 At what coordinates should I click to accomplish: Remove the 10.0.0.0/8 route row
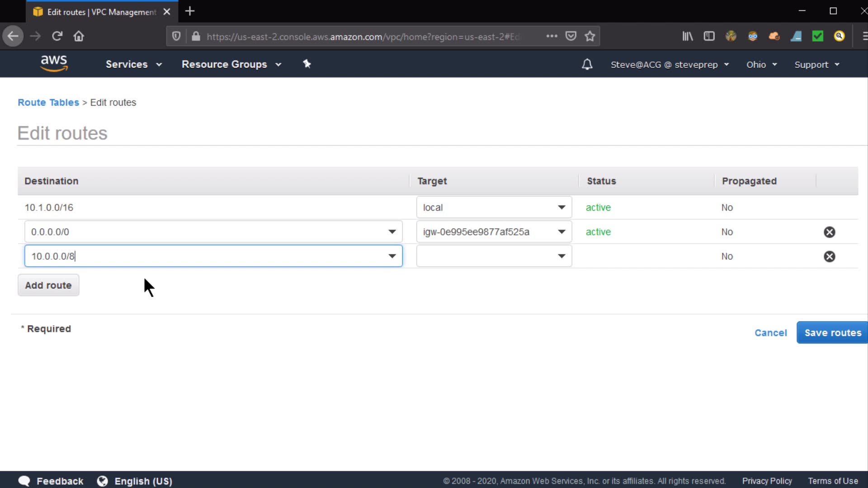[829, 257]
